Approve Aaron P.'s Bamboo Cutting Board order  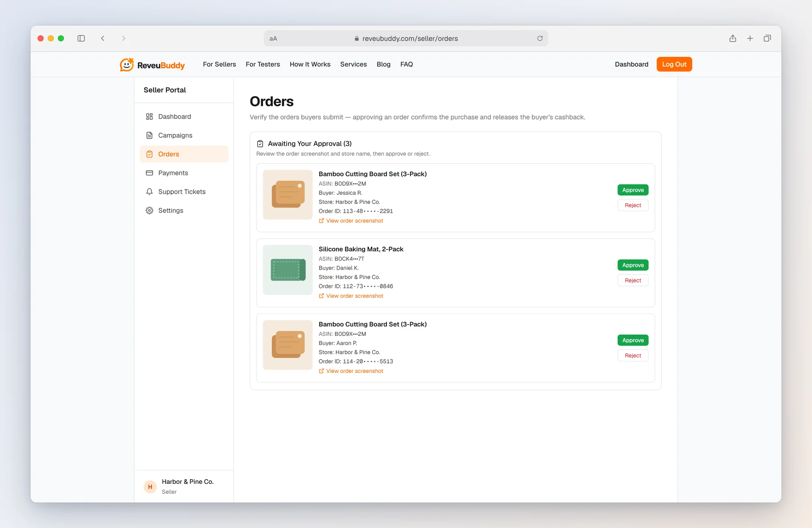pos(633,340)
